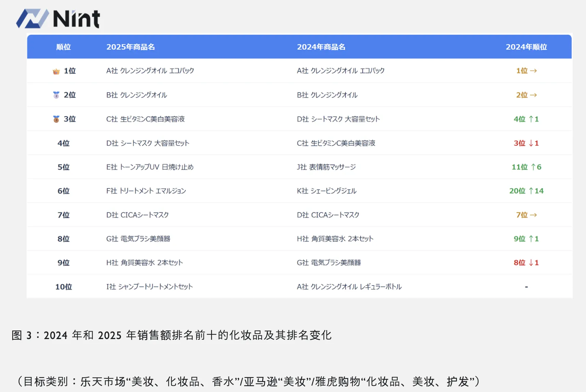Click the black 4位 in left rank column
The image size is (586, 392).
coord(64,143)
